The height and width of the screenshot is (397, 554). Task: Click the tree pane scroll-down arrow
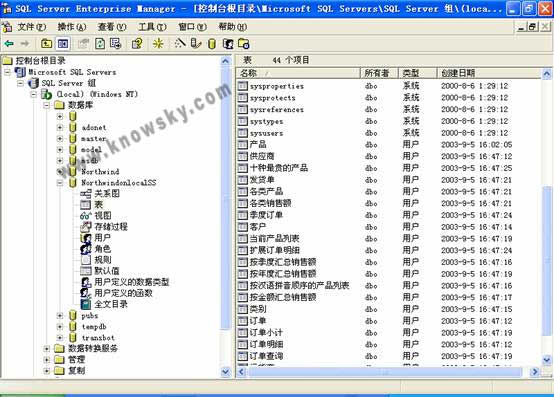coord(225,372)
